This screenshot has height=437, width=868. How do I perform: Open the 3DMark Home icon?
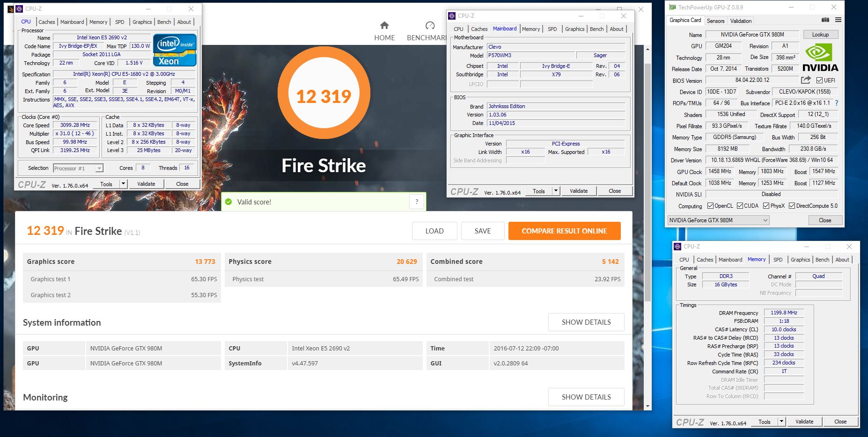coord(384,25)
